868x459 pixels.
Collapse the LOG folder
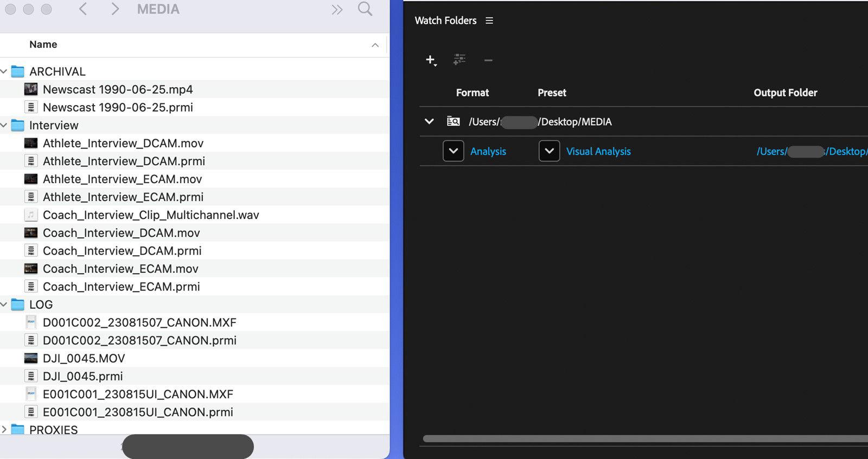tap(4, 305)
